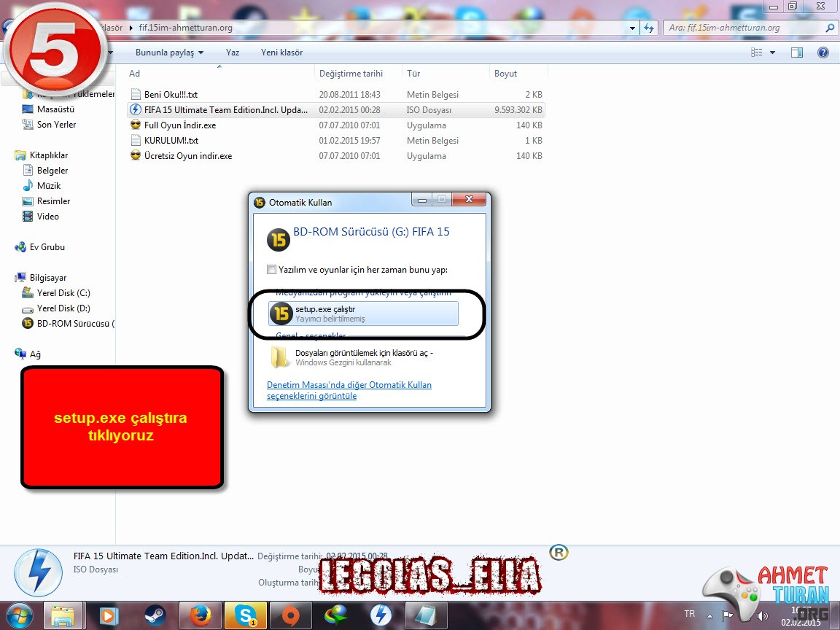The image size is (840, 630).
Task: Run setup.exe from the AutoPlay dialog
Action: [363, 314]
